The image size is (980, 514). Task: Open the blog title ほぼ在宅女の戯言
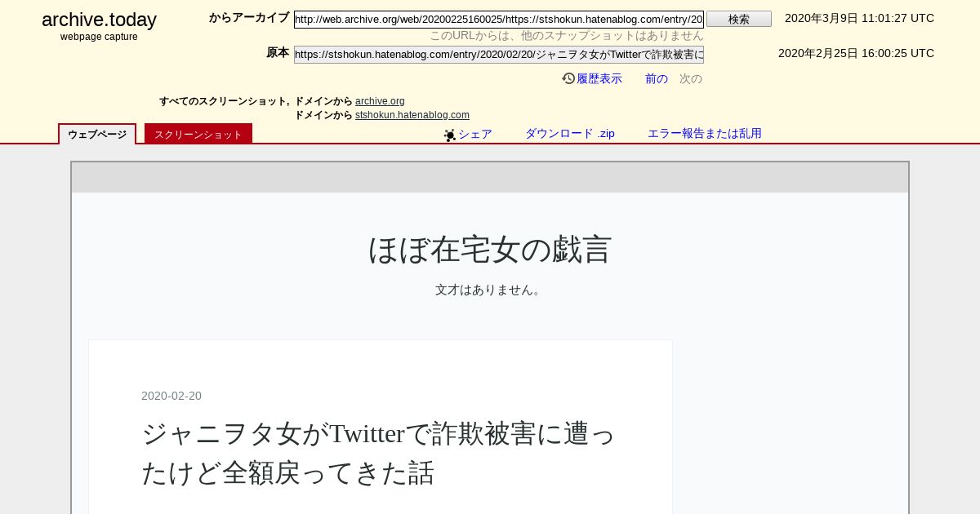pos(490,250)
